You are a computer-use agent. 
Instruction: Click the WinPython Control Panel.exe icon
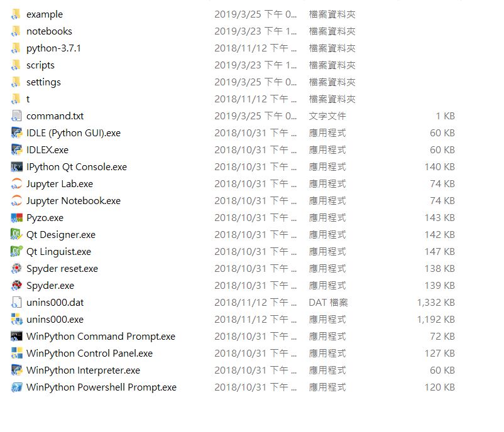point(16,354)
